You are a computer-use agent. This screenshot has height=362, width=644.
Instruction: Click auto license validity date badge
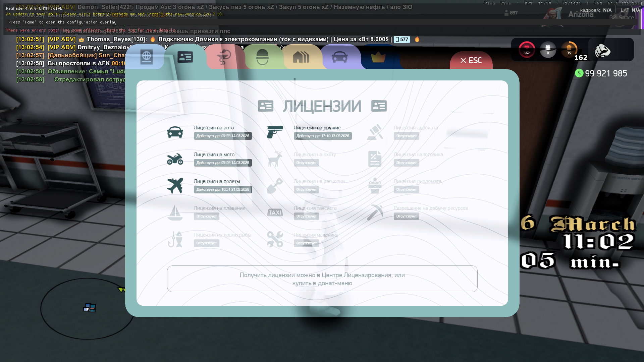[x=223, y=136]
